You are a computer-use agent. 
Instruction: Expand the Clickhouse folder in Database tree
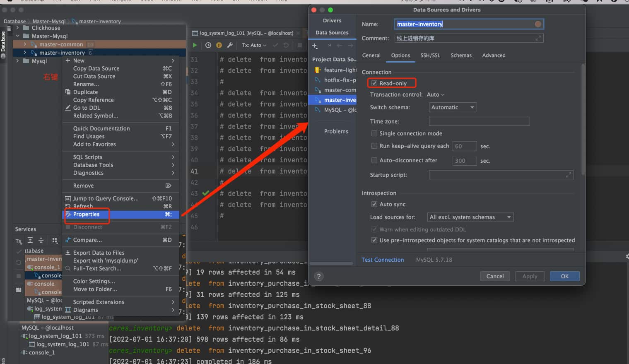tap(17, 28)
